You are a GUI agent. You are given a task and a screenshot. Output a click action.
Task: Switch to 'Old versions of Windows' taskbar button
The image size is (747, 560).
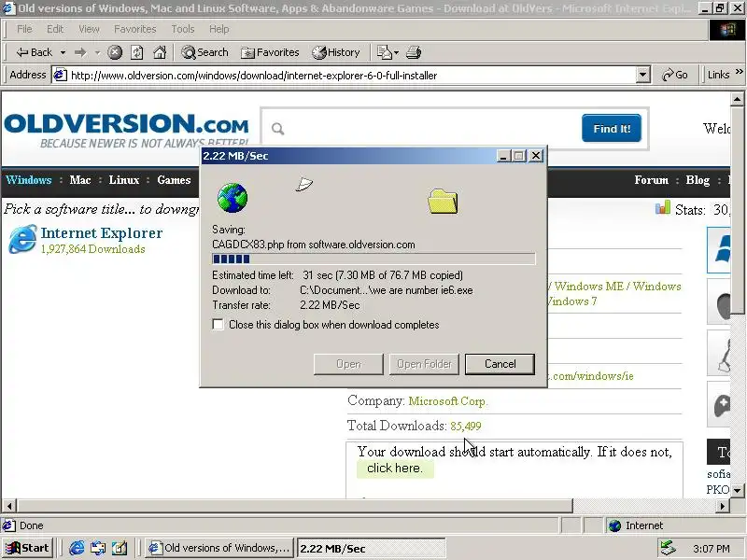pyautogui.click(x=219, y=548)
